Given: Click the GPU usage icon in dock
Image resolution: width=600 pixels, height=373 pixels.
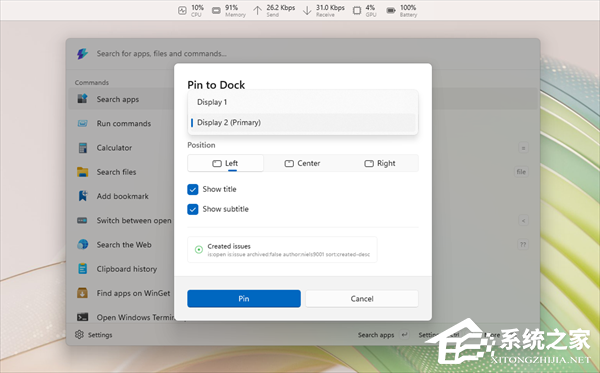Looking at the screenshot, I should click(x=357, y=10).
